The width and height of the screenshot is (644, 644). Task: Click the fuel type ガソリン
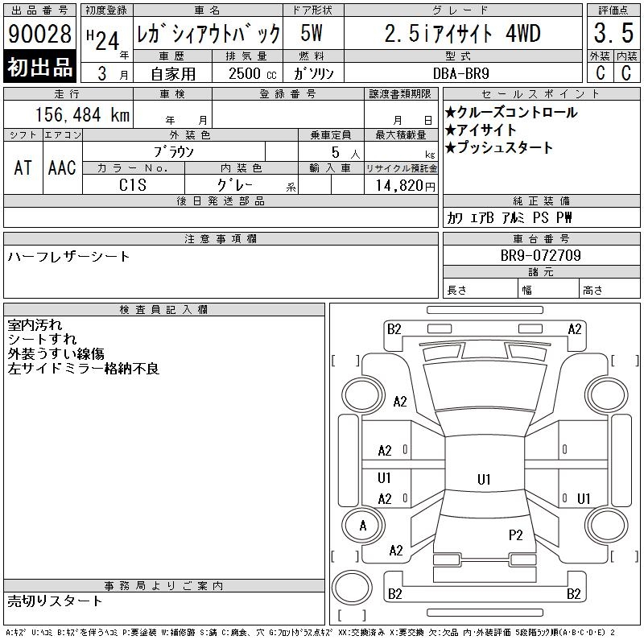click(x=313, y=73)
